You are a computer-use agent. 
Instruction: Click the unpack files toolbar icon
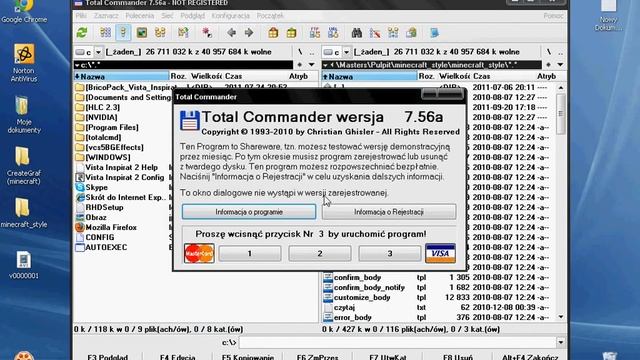(x=291, y=33)
